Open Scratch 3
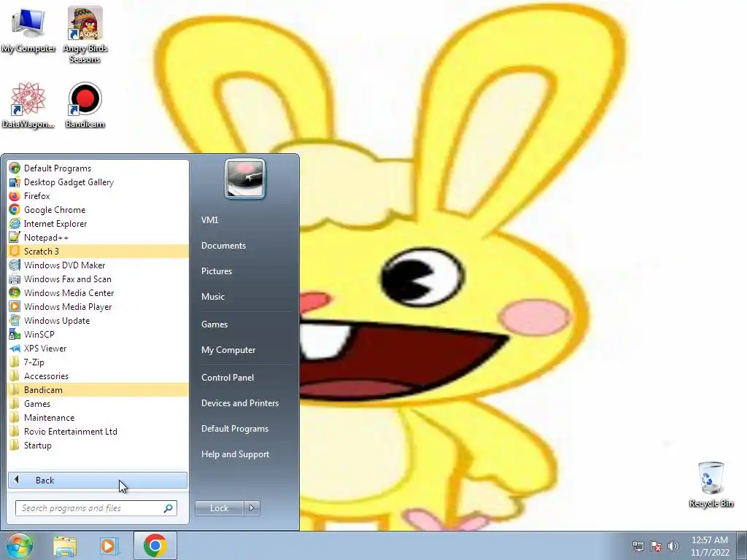 [x=98, y=251]
